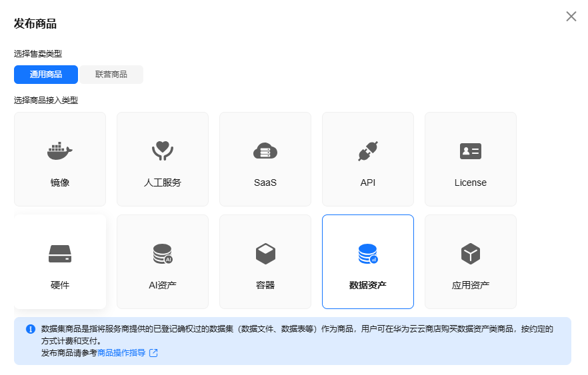Select the 数据资产 product type card
This screenshot has height=375, width=588.
(x=367, y=262)
